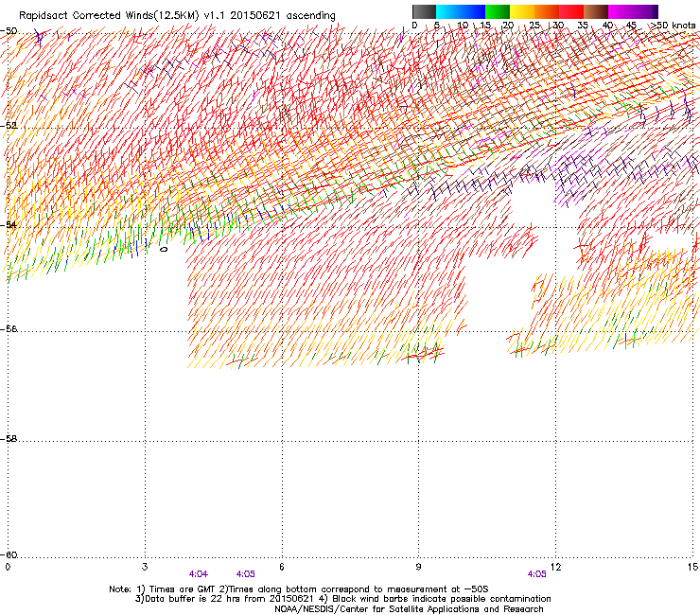Click the latitude label "-54"
700x615 pixels.
click(x=9, y=224)
